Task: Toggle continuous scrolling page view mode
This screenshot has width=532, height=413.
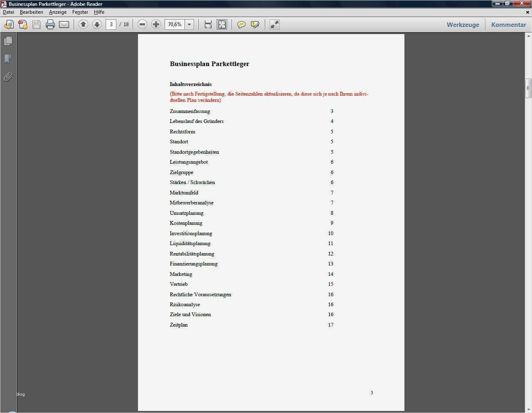Action: point(208,24)
